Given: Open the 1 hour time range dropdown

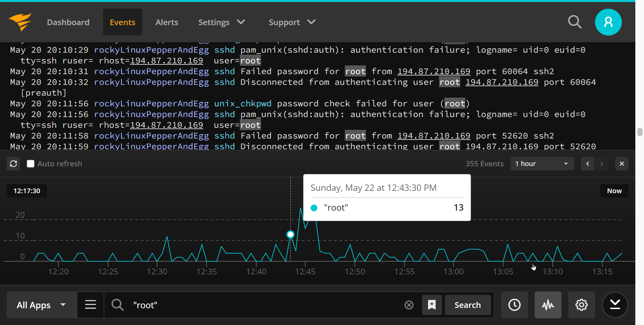Looking at the screenshot, I should [x=542, y=164].
